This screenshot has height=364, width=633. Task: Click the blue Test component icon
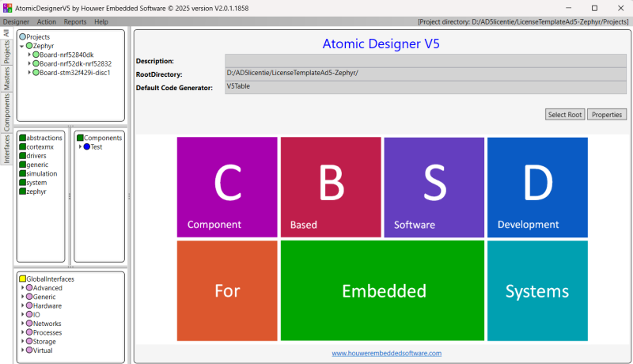pyautogui.click(x=87, y=146)
